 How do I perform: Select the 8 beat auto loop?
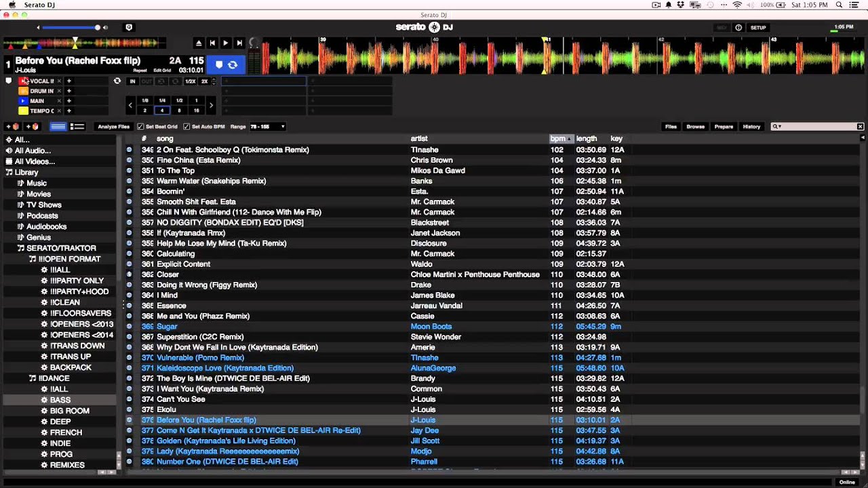click(179, 110)
